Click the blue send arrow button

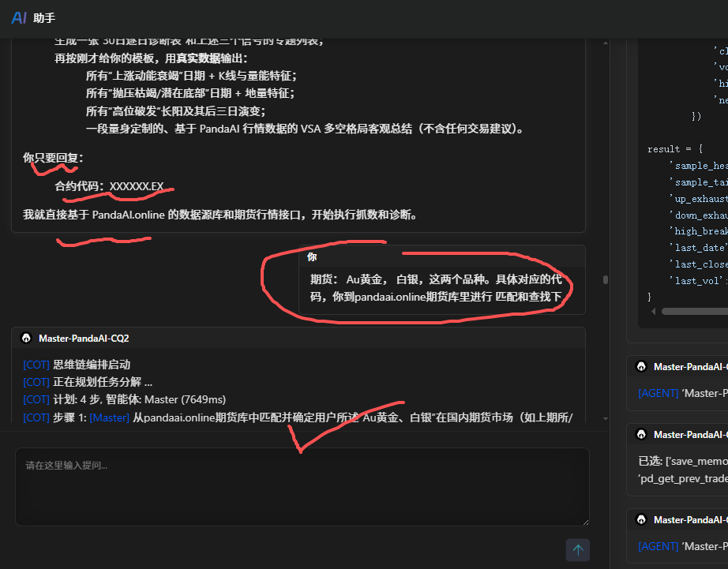pyautogui.click(x=577, y=549)
